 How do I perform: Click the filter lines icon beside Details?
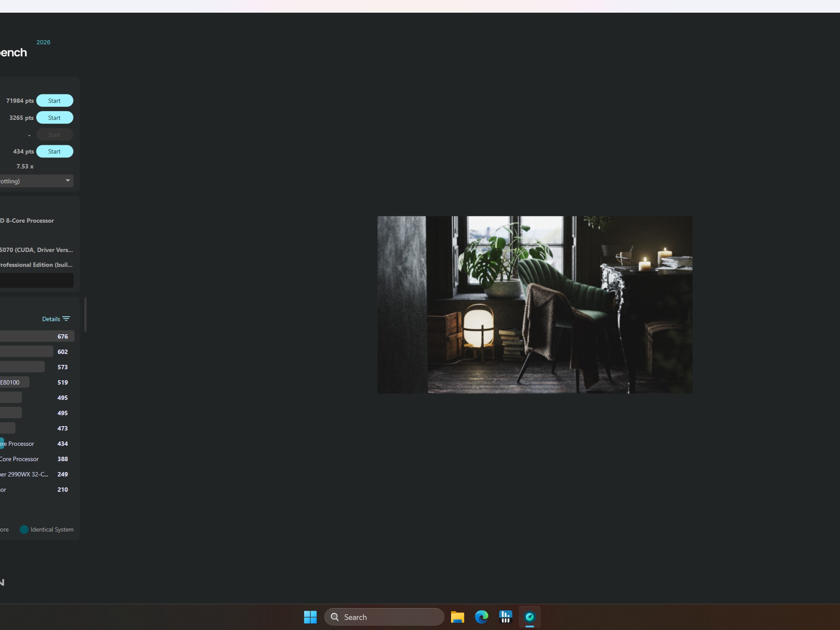(66, 319)
